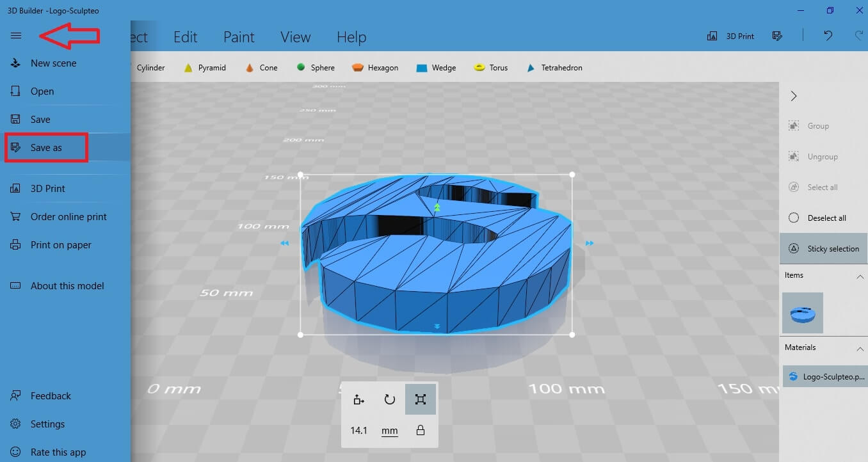Click the undo arrow icon
Image resolution: width=868 pixels, height=462 pixels.
tap(828, 36)
